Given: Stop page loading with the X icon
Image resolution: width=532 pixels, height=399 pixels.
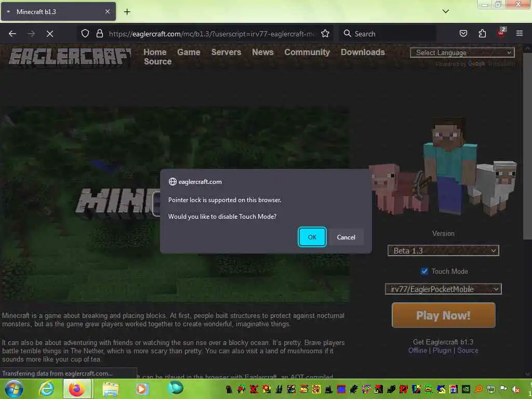Looking at the screenshot, I should [49, 34].
